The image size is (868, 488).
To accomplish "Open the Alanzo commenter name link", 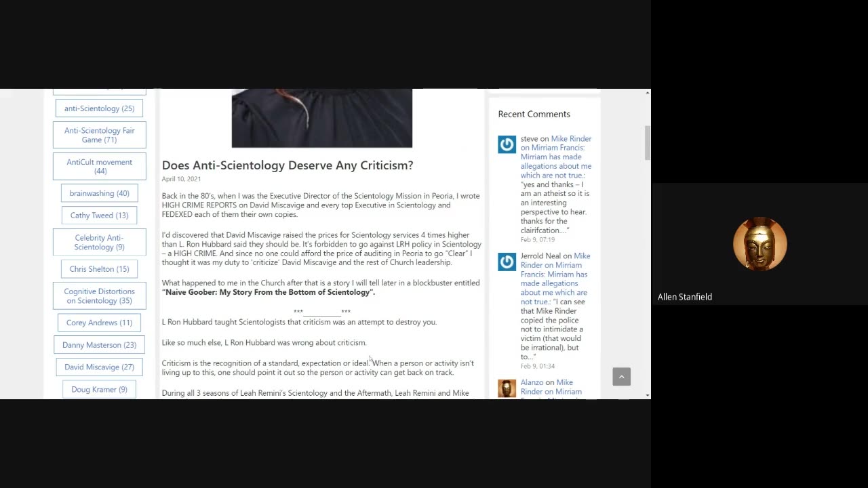I will [x=532, y=382].
